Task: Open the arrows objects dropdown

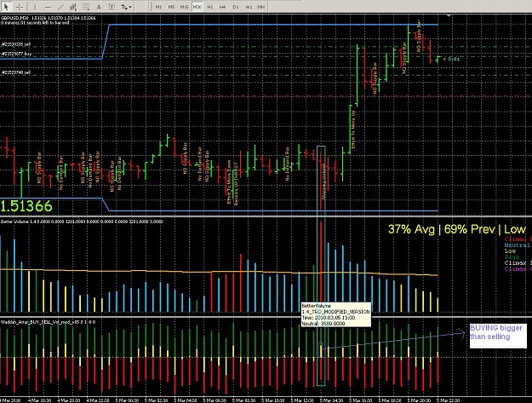Action: (126, 7)
